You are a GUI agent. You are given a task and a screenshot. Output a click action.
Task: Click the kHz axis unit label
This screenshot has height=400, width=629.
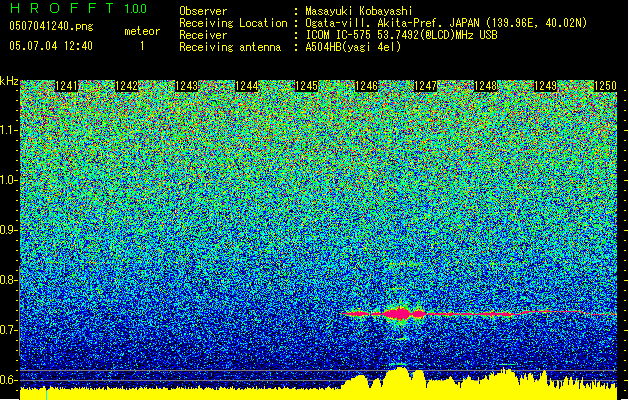pos(9,81)
